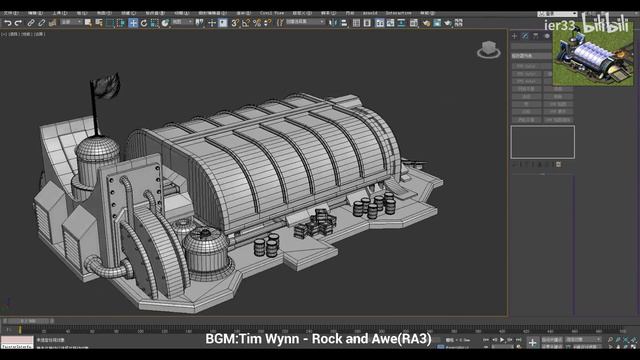Viewport: 640px width, 360px height.
Task: Switch to the Hierarchy command panel tab
Action: click(x=536, y=36)
